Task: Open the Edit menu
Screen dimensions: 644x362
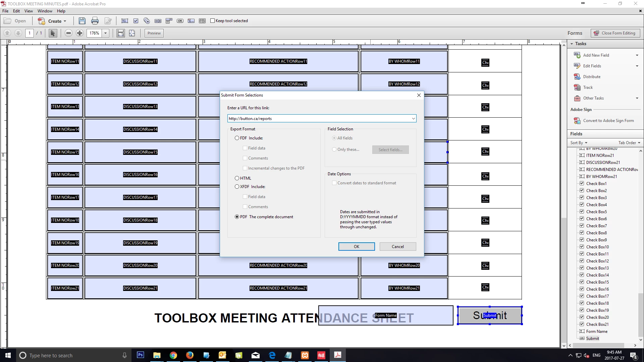Action: click(16, 11)
